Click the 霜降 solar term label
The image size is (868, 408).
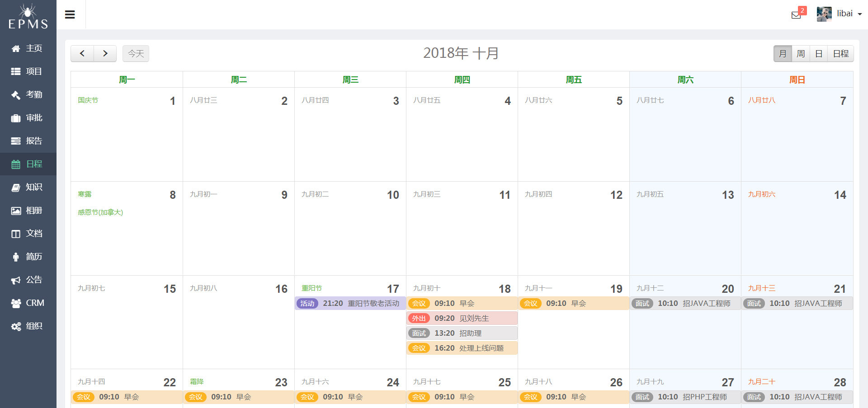tap(197, 381)
